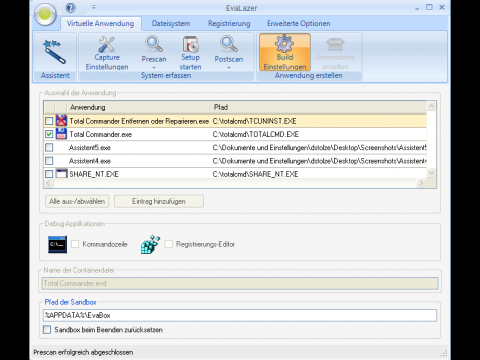This screenshot has height=360, width=480.
Task: Maximize the EvaLazer window
Action: (429, 7)
